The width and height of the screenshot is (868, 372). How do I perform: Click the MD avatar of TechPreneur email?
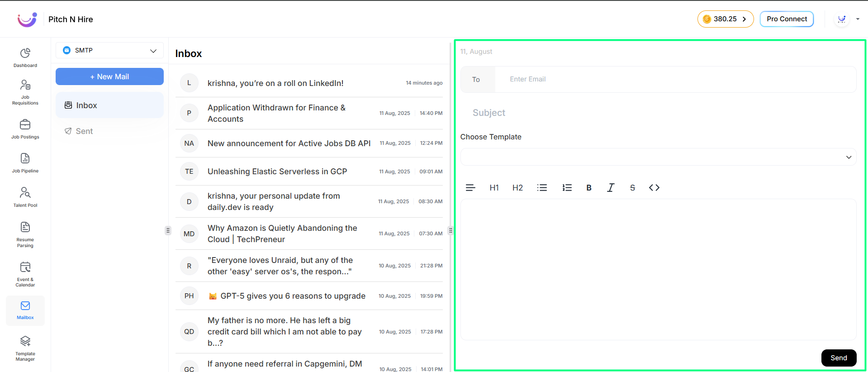[189, 234]
